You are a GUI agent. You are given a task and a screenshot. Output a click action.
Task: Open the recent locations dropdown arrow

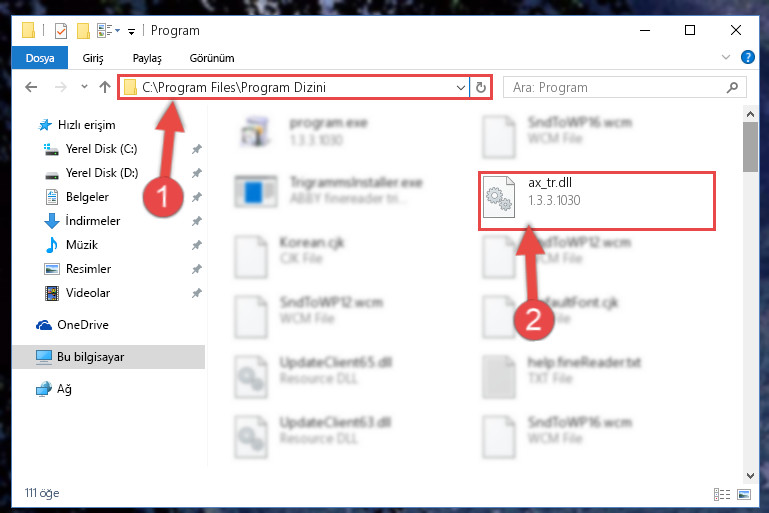pyautogui.click(x=84, y=87)
